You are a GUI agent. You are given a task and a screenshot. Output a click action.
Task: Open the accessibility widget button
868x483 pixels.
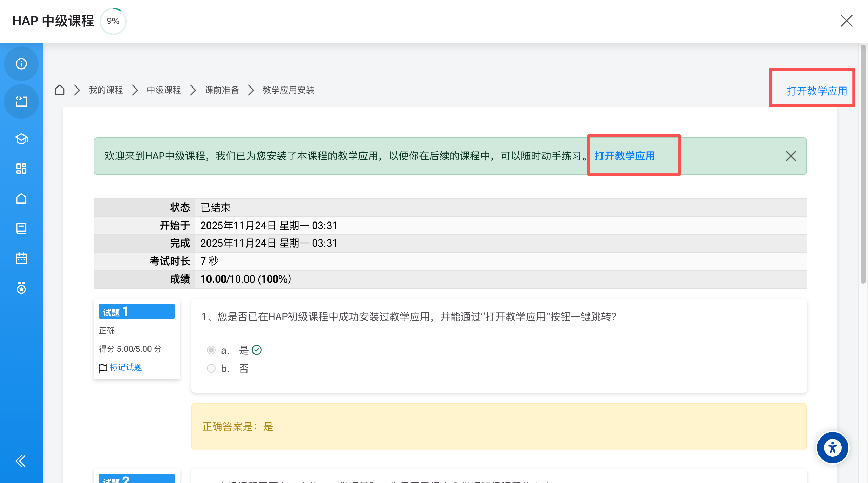[x=832, y=448]
